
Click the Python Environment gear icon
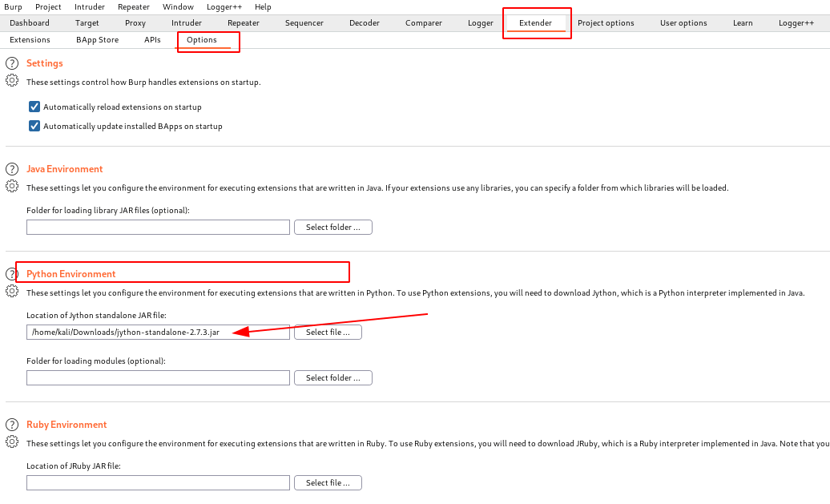12,291
